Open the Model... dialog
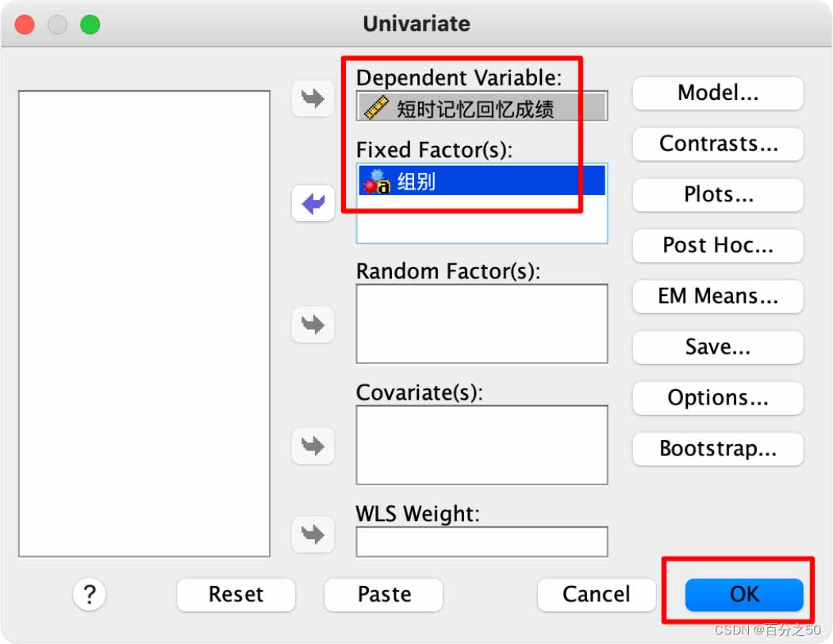 (x=718, y=93)
